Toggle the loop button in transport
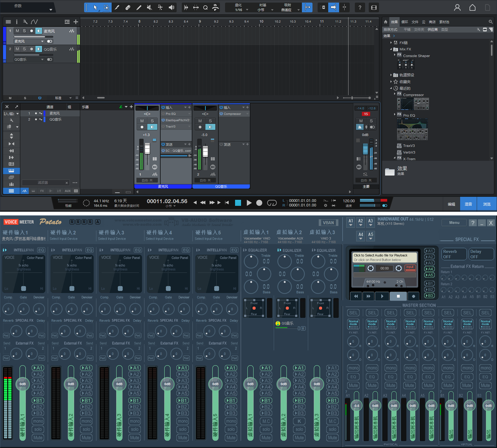The width and height of the screenshot is (497, 448). click(x=272, y=203)
